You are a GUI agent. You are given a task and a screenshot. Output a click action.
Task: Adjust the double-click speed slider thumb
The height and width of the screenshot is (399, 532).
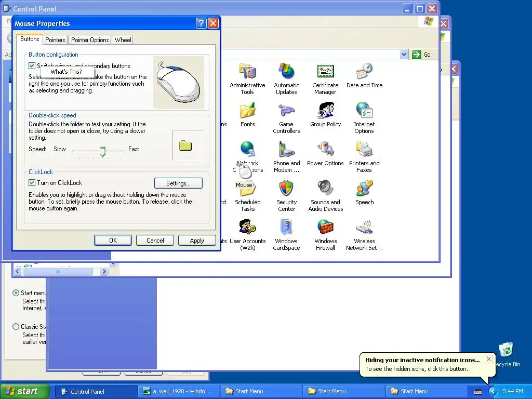tap(102, 151)
